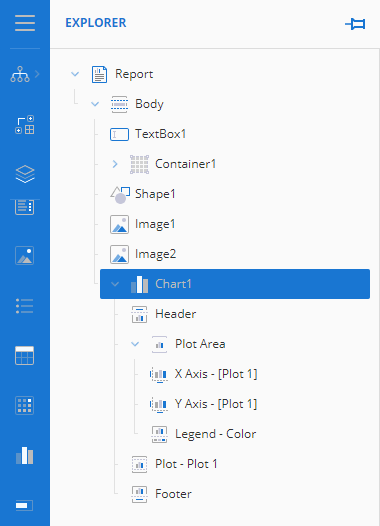The width and height of the screenshot is (380, 526).
Task: Click the Image2 picture icon
Action: pyautogui.click(x=119, y=254)
